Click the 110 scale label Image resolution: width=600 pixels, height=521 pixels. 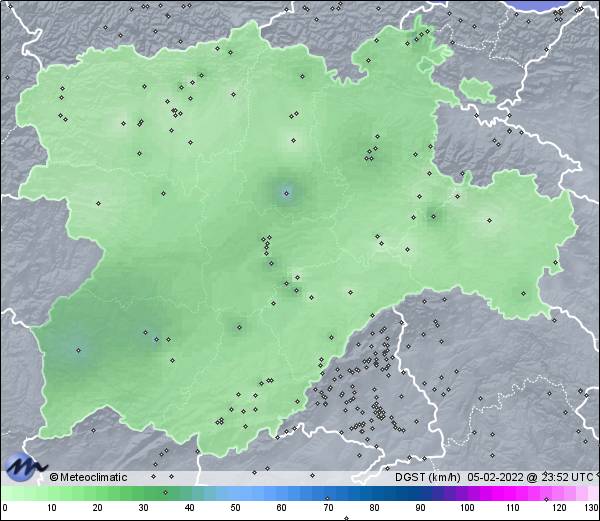coord(513,508)
